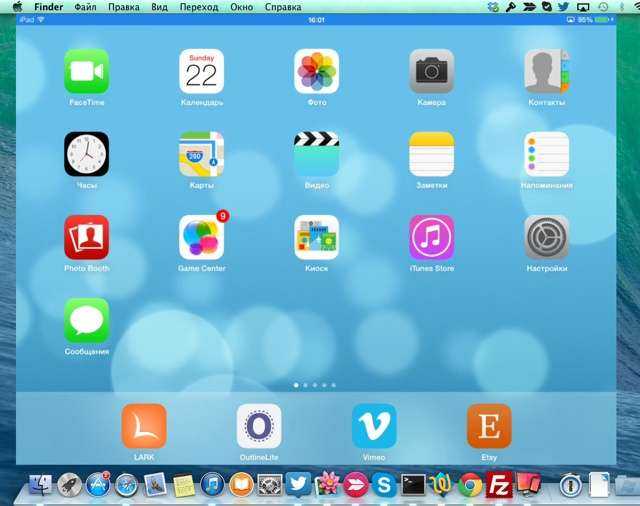
Task: Launch Safari from the Mac dock
Action: pos(127,485)
